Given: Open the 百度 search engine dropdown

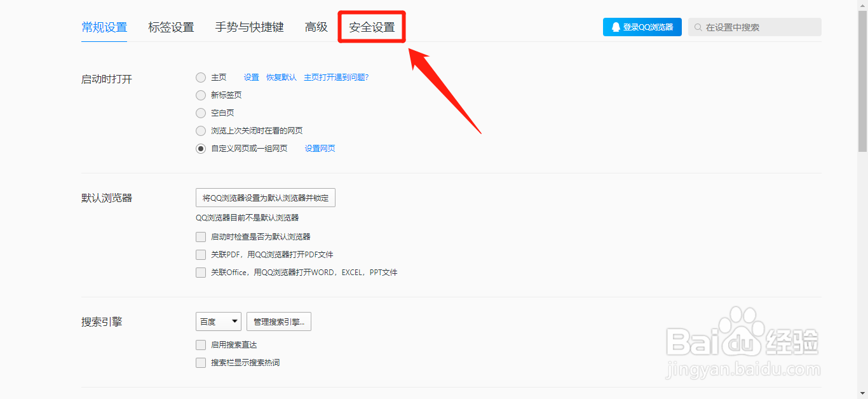Looking at the screenshot, I should pos(219,322).
